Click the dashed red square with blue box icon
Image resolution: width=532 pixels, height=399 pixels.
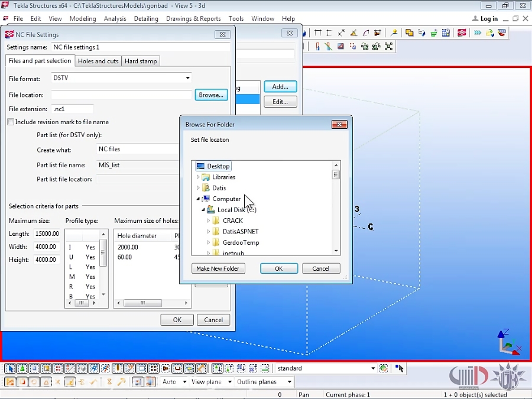[353, 47]
